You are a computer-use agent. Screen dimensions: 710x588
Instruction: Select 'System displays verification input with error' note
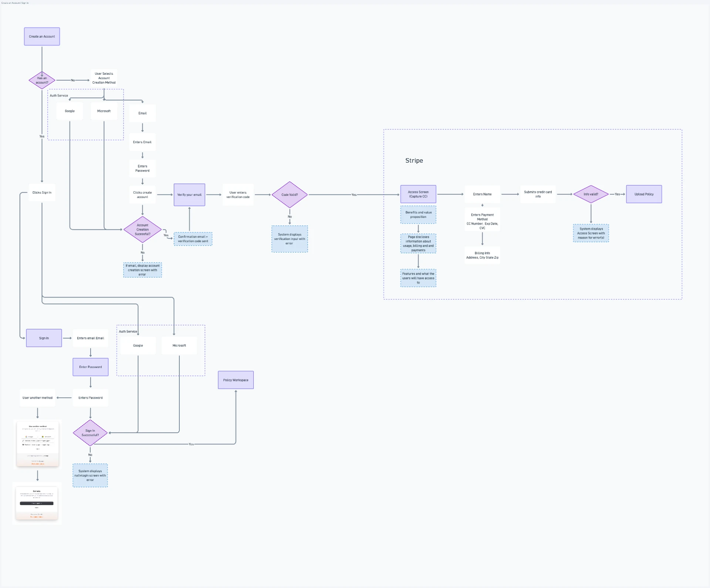point(290,239)
